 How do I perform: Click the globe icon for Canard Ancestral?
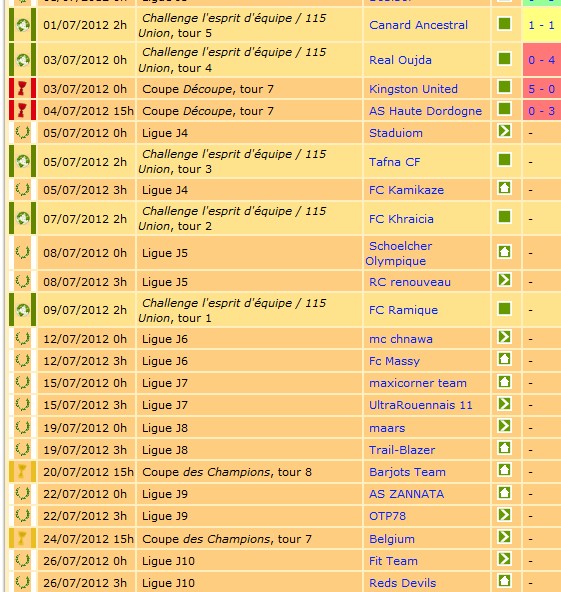coord(23,25)
